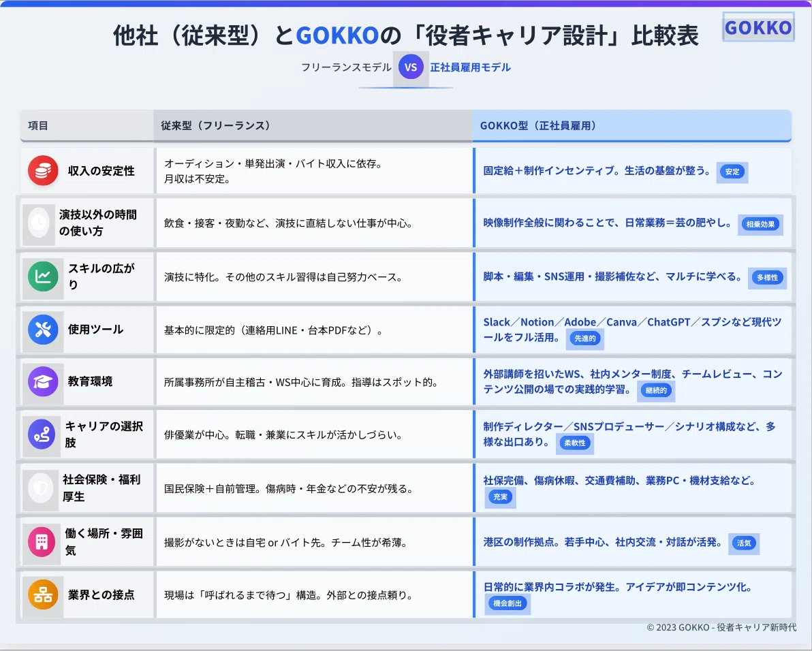Click the text 日常的に業界内コラボが発生
The height and width of the screenshot is (651, 812).
(549, 587)
